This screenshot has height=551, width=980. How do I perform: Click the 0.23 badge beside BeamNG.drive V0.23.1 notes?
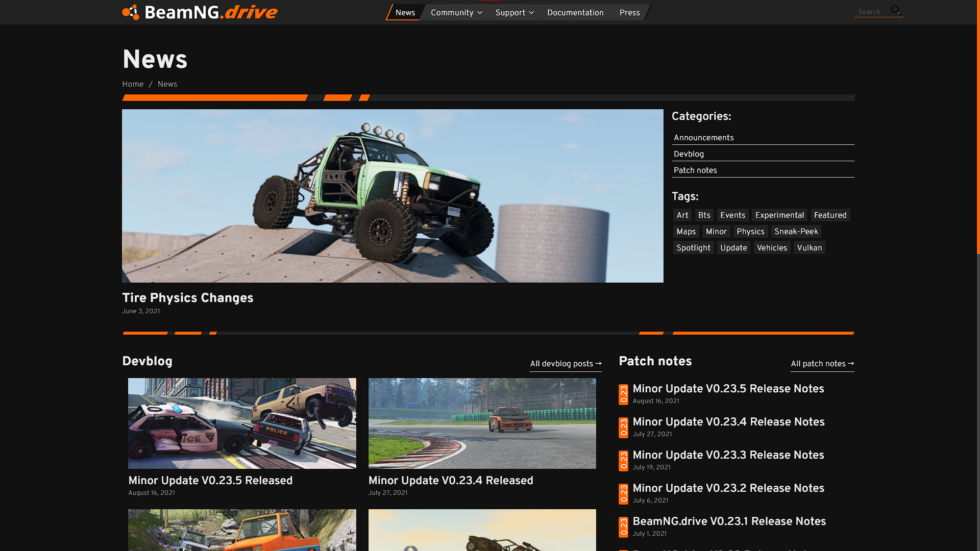pyautogui.click(x=623, y=527)
